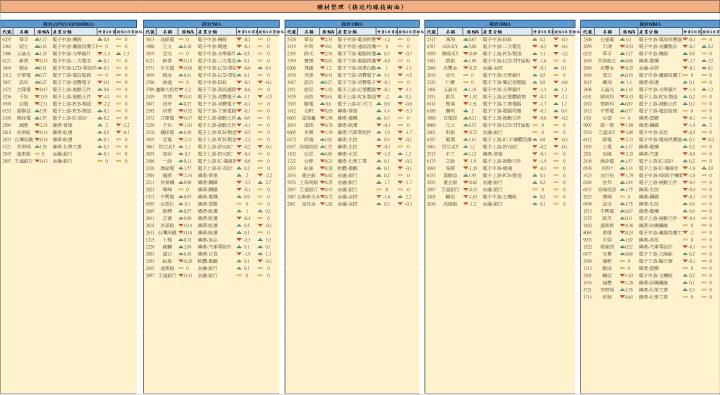Viewport: 720px width, 395px height.
Task: Select the 乙盛-KY name cell
Action: [607, 132]
